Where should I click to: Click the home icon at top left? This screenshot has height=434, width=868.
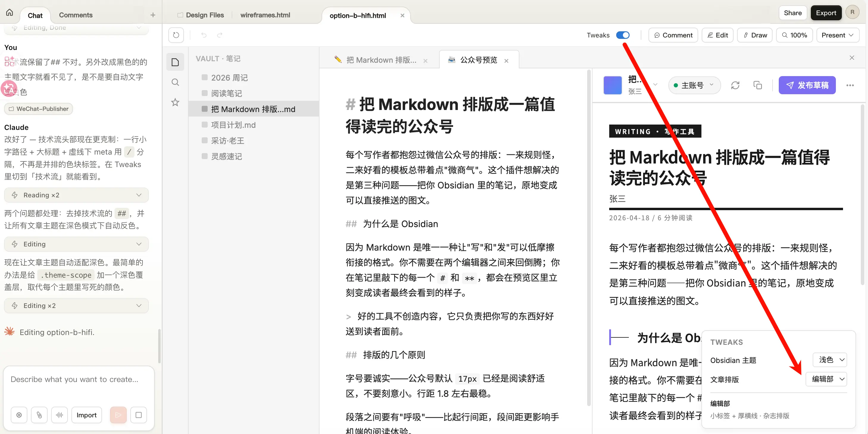tap(10, 13)
